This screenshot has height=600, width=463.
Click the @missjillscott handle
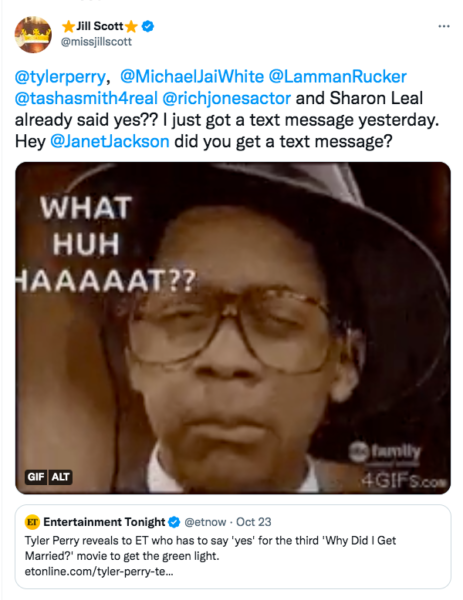(x=96, y=42)
